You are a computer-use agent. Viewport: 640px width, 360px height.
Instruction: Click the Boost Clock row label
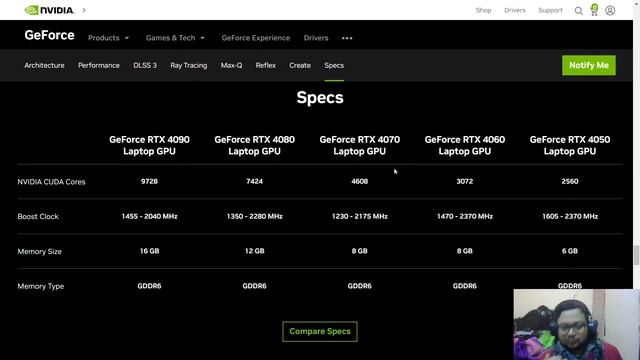(38, 217)
